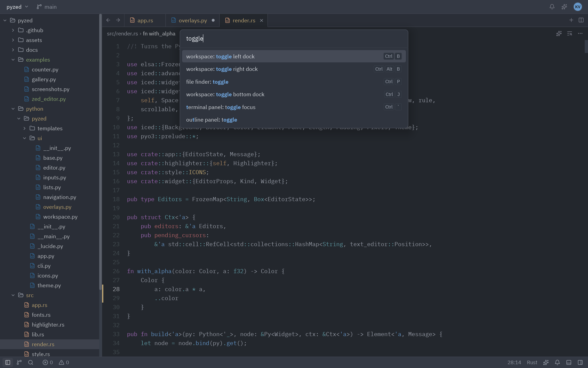Open the status bar AI sparkle icon
The image size is (588, 368).
[x=546, y=362]
